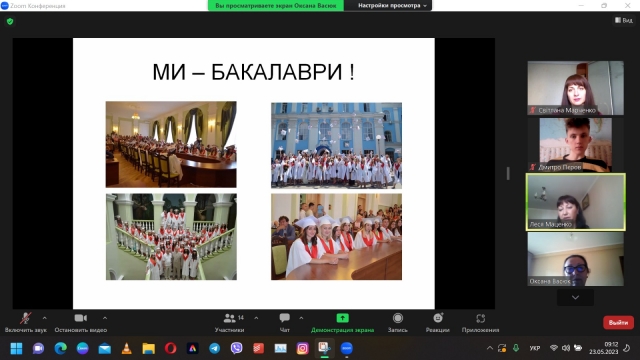
Task: Open Настройки просмотра view options menu
Action: pyautogui.click(x=392, y=6)
